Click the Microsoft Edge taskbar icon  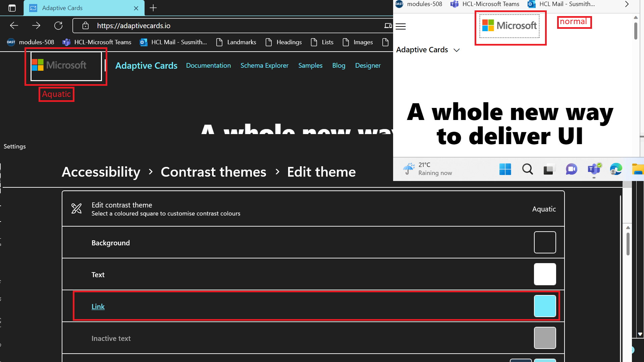point(616,169)
